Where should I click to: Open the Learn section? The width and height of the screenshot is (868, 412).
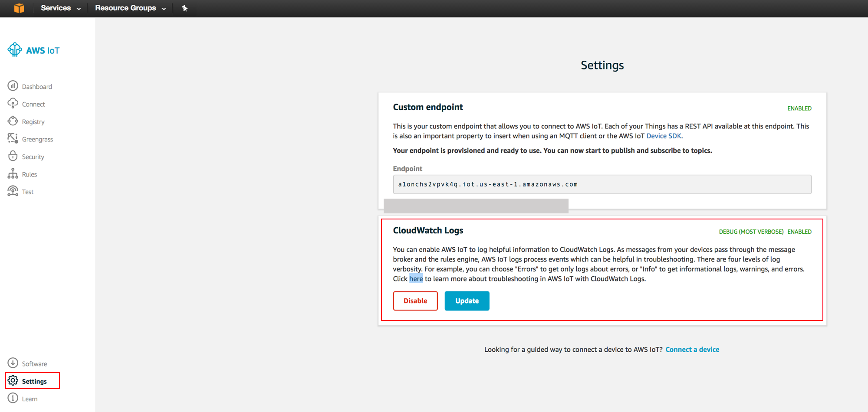tap(29, 398)
